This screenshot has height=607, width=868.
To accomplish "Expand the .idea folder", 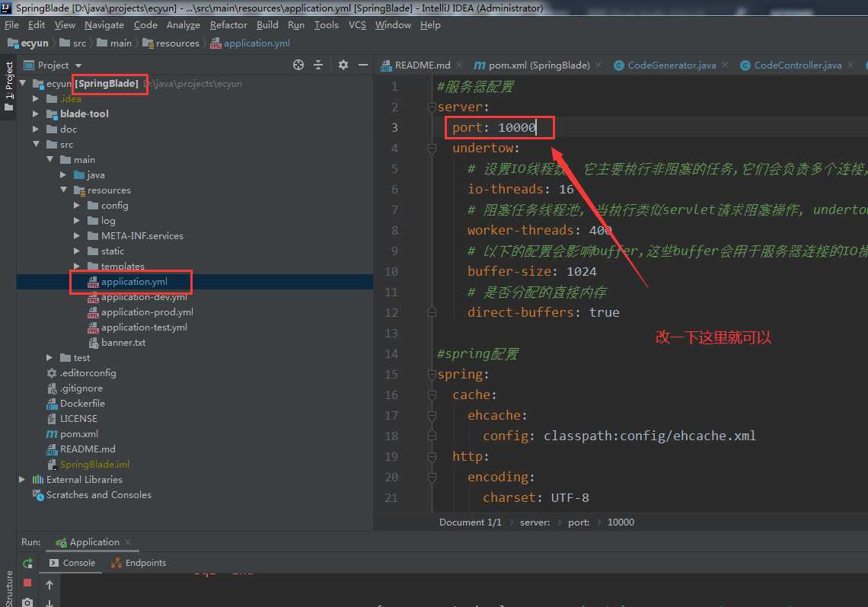I will (36, 98).
